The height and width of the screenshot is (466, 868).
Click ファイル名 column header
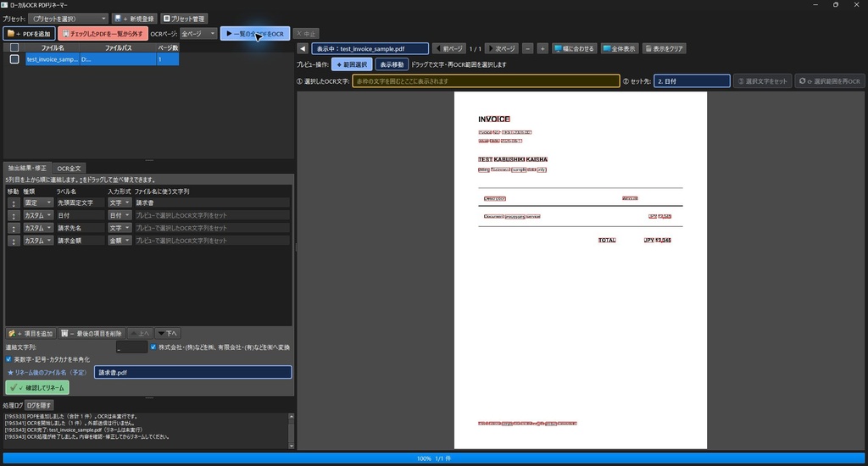(53, 47)
